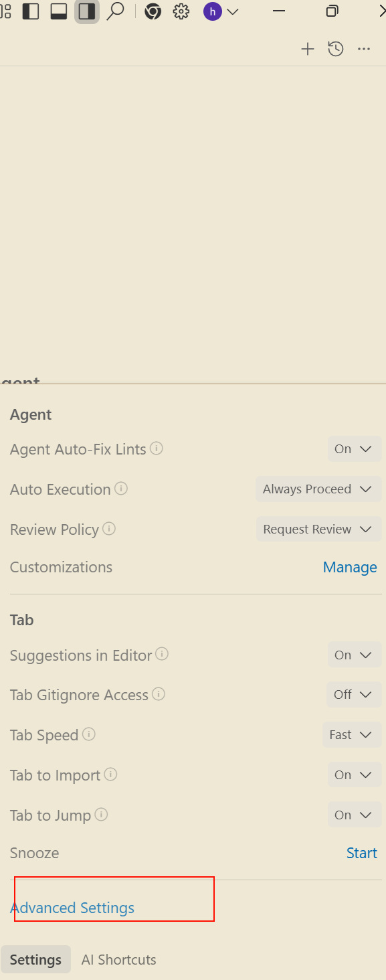This screenshot has height=980, width=386.
Task: Toggle the primary side bar layout icon
Action: (31, 11)
